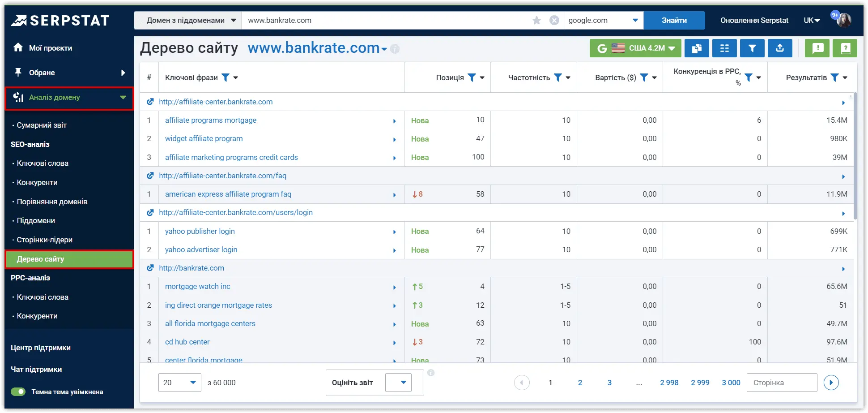Click the columns view icon button
The image size is (868, 413).
[x=724, y=48]
